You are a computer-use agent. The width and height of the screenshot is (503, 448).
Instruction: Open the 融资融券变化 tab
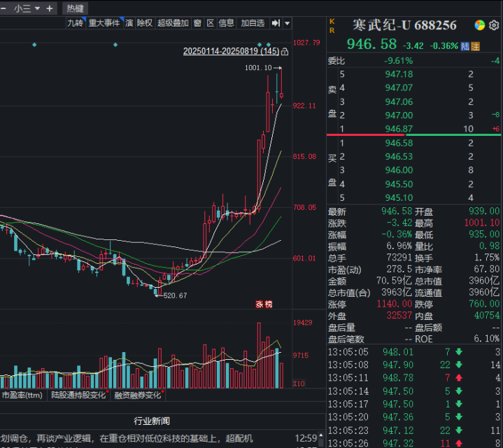(138, 395)
